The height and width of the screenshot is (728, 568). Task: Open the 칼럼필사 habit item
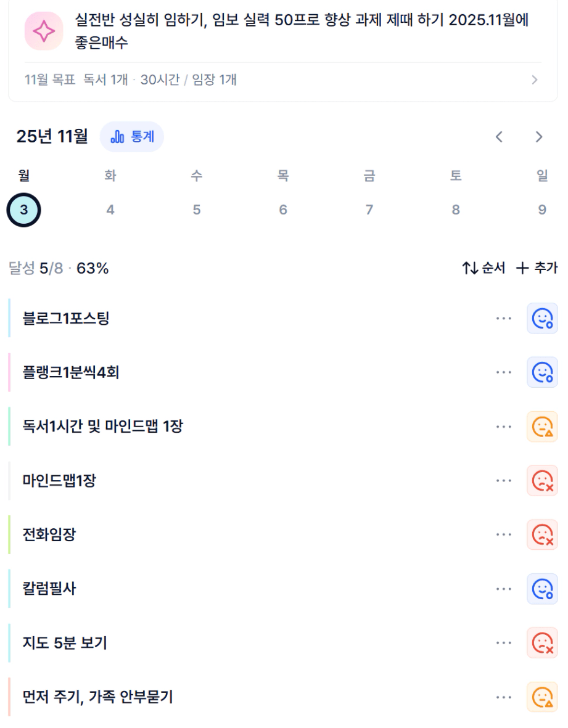(49, 589)
